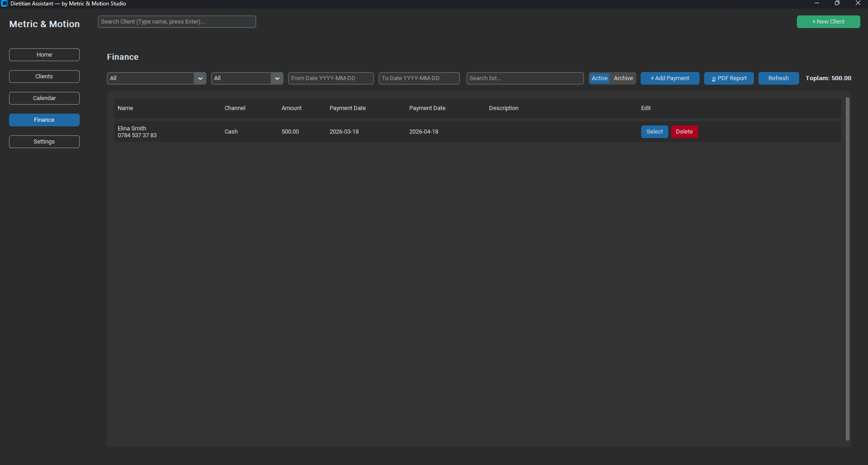Click the Name column header
The image size is (868, 465).
click(125, 108)
